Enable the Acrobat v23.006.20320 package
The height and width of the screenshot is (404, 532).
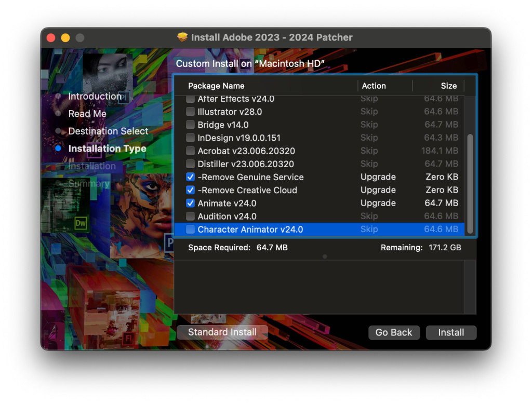[190, 151]
